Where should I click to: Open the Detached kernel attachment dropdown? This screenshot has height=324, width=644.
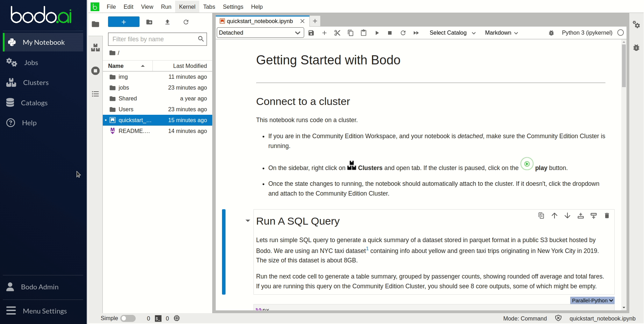click(x=260, y=33)
